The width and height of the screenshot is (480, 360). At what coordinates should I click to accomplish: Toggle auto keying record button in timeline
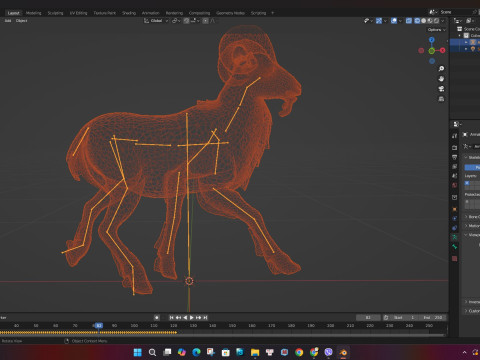pyautogui.click(x=157, y=317)
